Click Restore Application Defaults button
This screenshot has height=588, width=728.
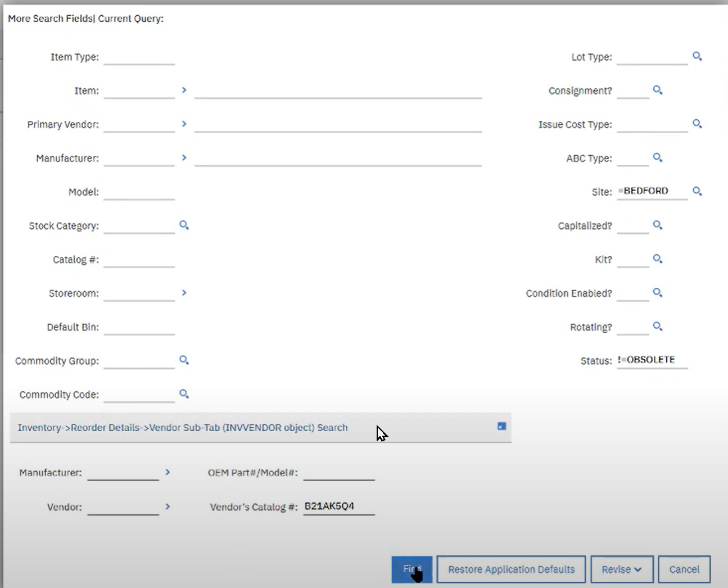[511, 569]
